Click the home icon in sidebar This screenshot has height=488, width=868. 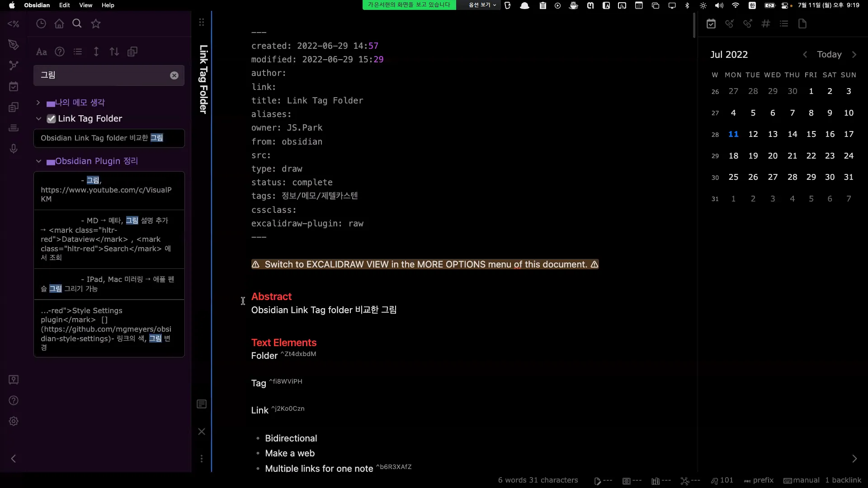[x=59, y=23]
